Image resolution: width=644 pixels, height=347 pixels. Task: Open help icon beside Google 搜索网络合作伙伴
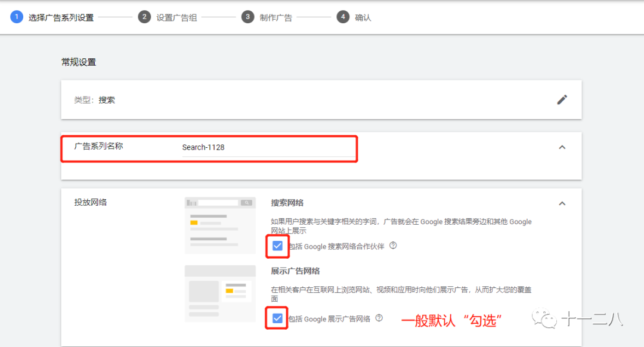coord(393,246)
